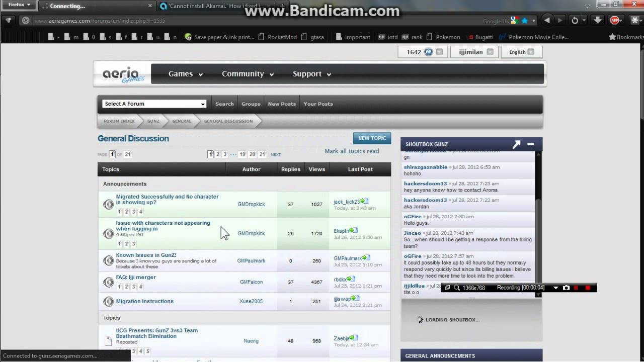Open FAQ: Ijji merger topic
The width and height of the screenshot is (644, 362).
[x=136, y=277]
